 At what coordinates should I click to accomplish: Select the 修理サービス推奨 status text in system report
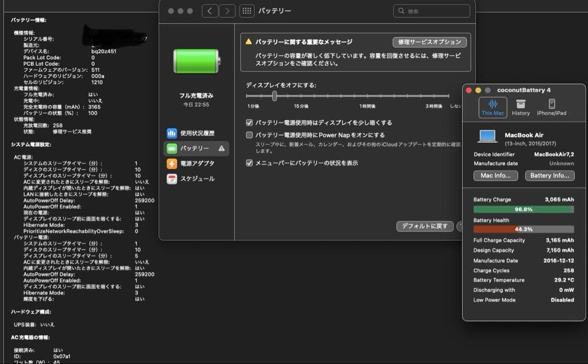pyautogui.click(x=72, y=132)
